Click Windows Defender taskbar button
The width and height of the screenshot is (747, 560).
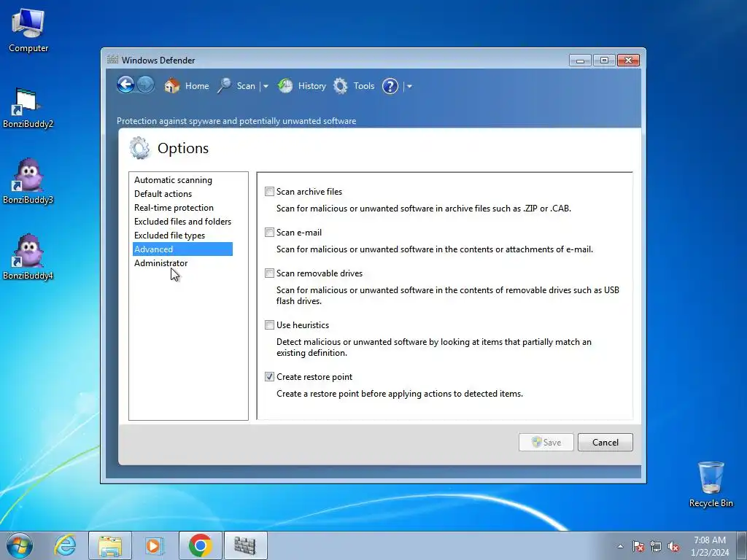(x=245, y=545)
